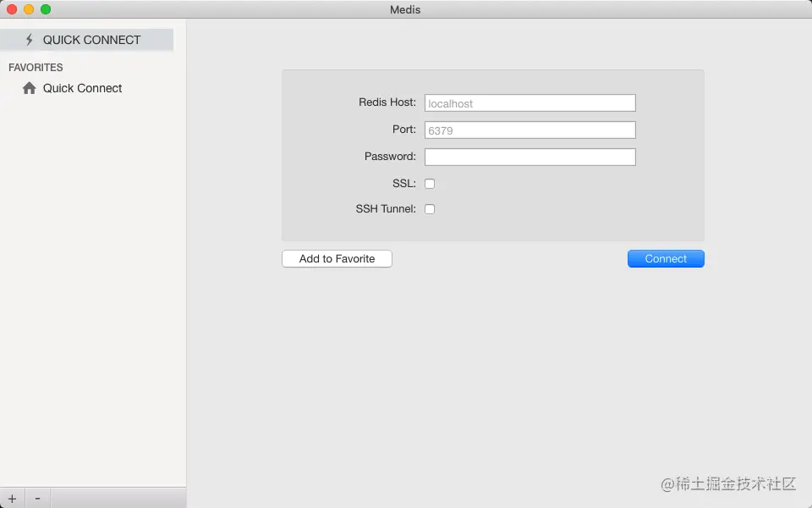This screenshot has height=508, width=812.
Task: Select QUICK CONNECT lightning bolt icon
Action: (x=30, y=40)
